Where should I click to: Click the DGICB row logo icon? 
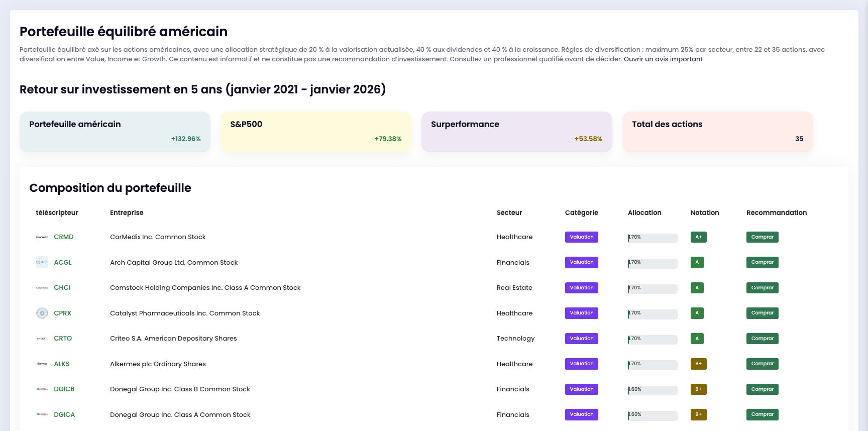click(42, 389)
